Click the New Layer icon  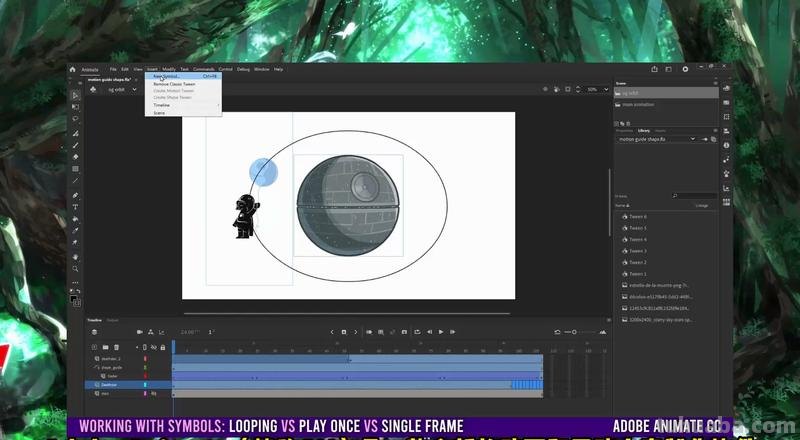tap(94, 347)
